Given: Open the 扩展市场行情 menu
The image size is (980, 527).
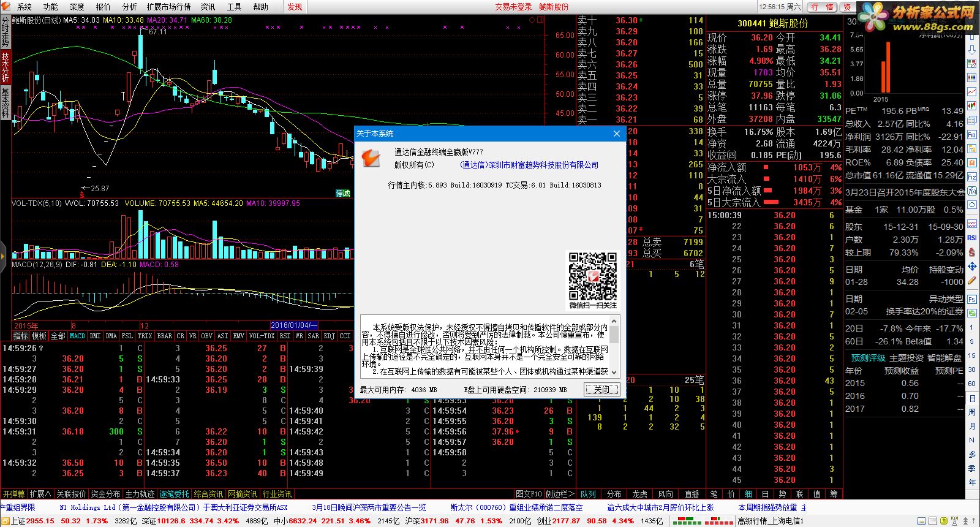Looking at the screenshot, I should coord(169,7).
